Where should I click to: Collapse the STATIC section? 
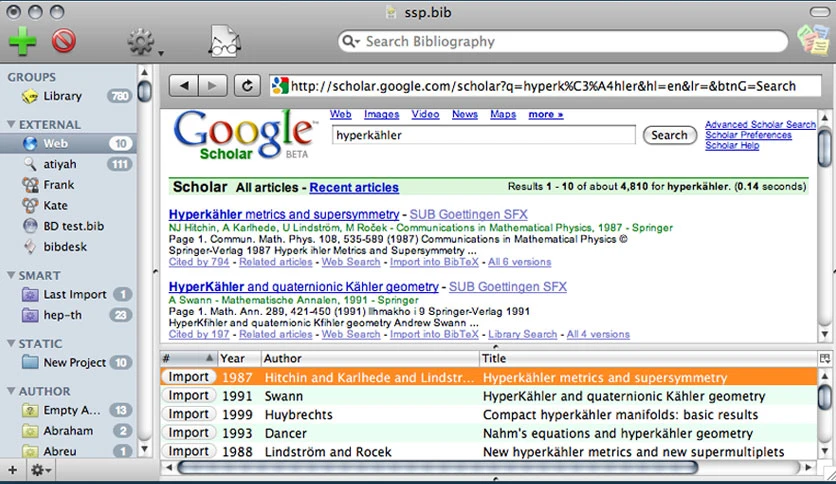coord(11,344)
